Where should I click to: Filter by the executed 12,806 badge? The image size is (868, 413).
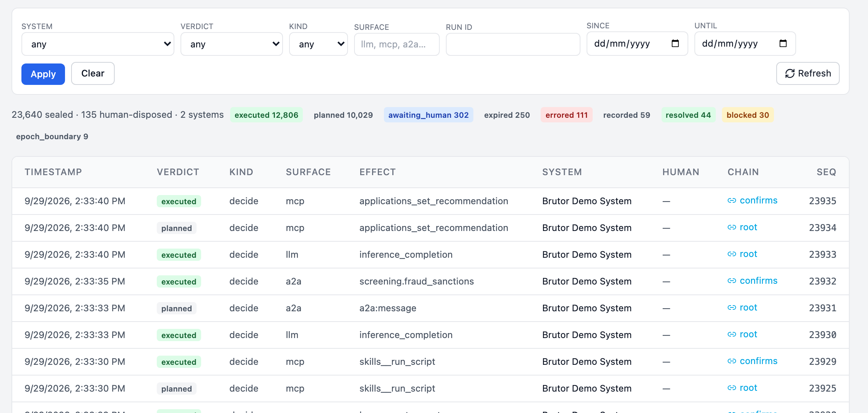point(267,115)
